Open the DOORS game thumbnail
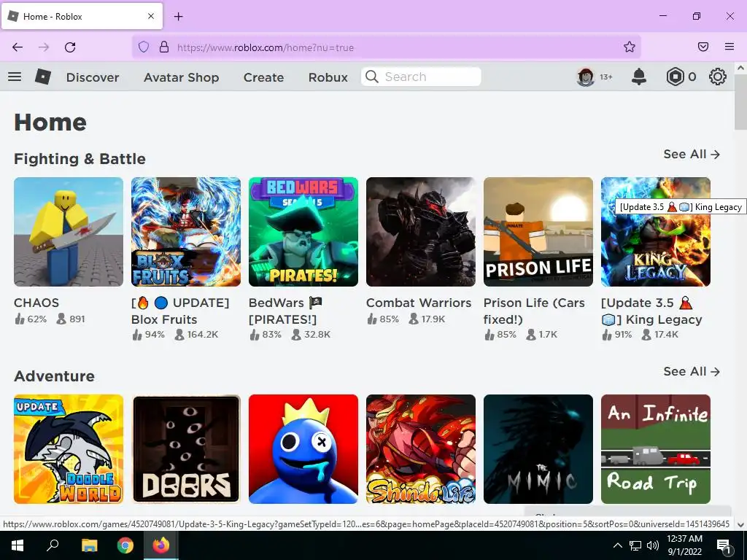The image size is (747, 560). point(186,449)
